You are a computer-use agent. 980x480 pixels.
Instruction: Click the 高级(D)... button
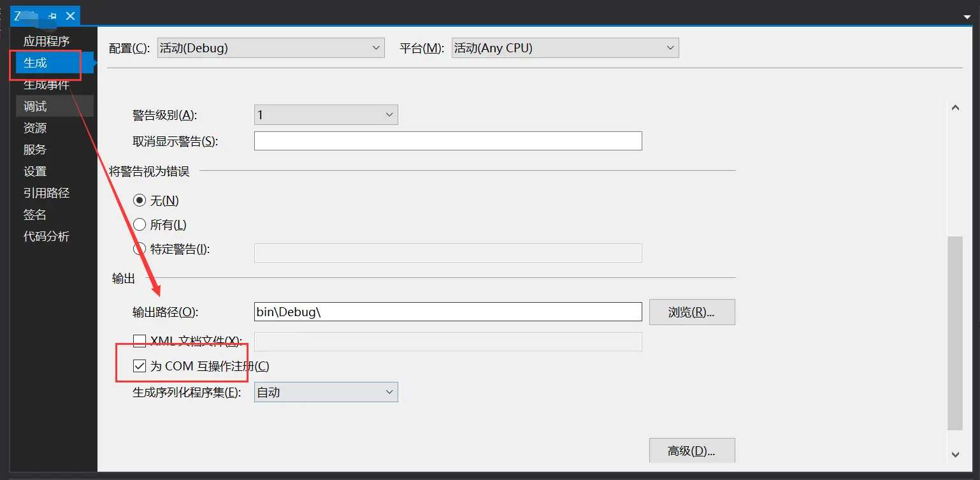(692, 451)
